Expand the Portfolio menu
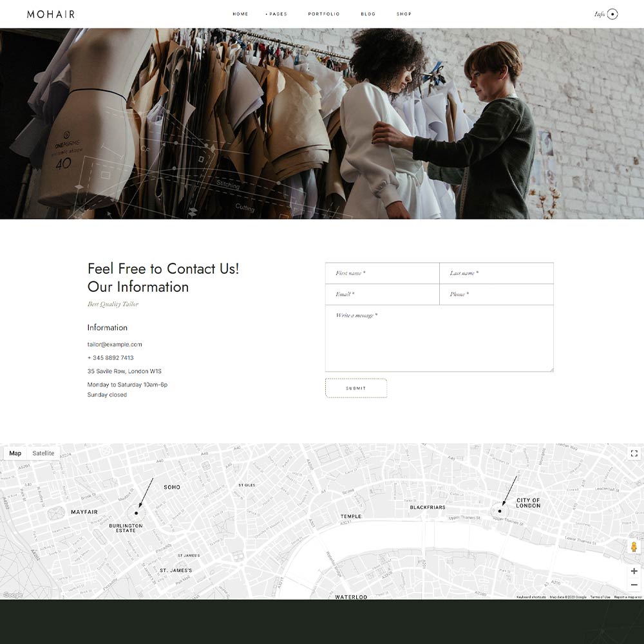 pyautogui.click(x=323, y=14)
